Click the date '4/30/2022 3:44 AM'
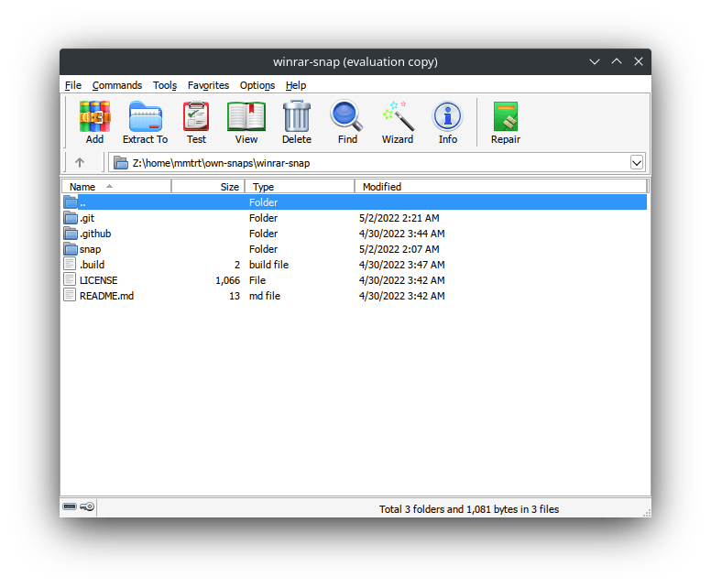The width and height of the screenshot is (711, 588). (401, 234)
